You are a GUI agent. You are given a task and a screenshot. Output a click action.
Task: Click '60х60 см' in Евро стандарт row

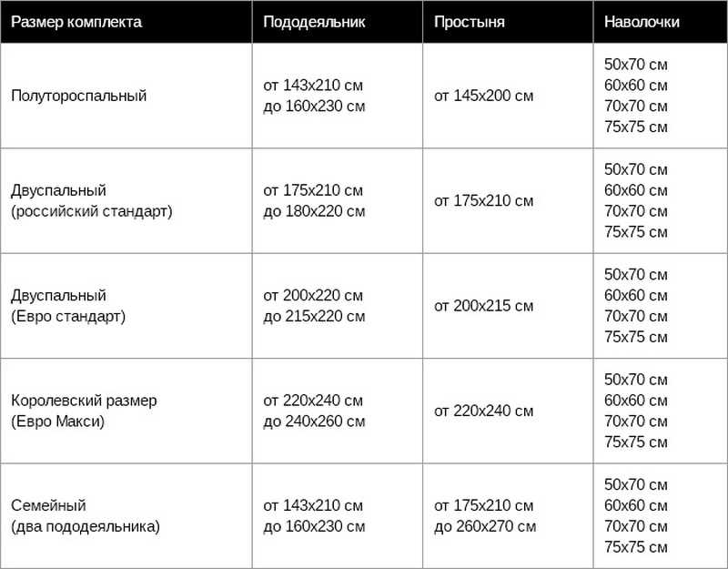[x=635, y=295]
